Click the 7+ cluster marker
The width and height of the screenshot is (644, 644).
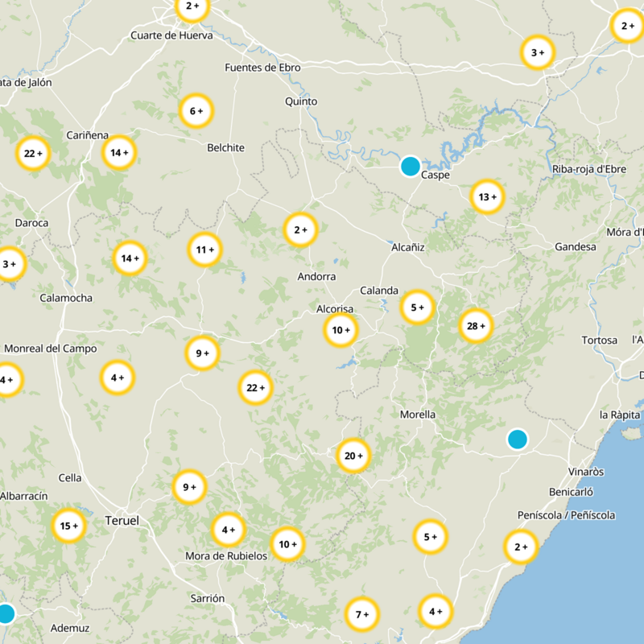pyautogui.click(x=361, y=614)
